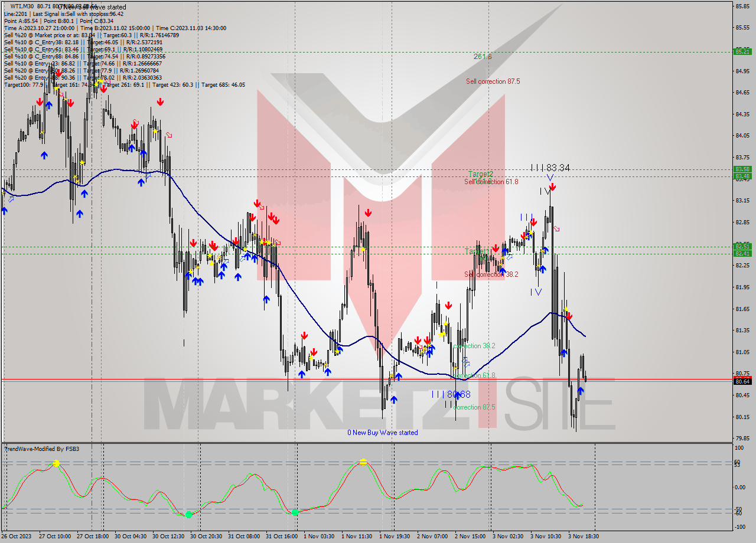Click the 'TrendWave-Modified By FSB3' indicator title

click(x=41, y=449)
